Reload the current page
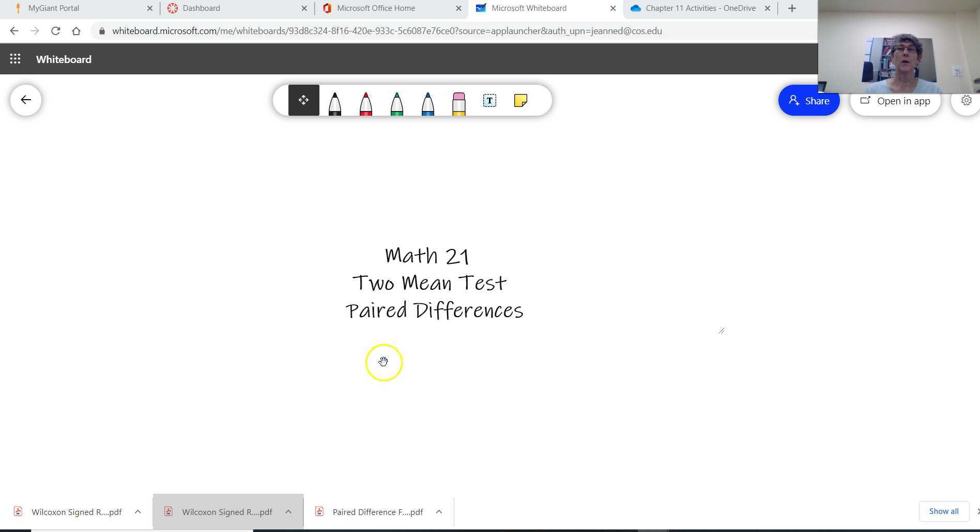The height and width of the screenshot is (532, 980). pos(56,30)
